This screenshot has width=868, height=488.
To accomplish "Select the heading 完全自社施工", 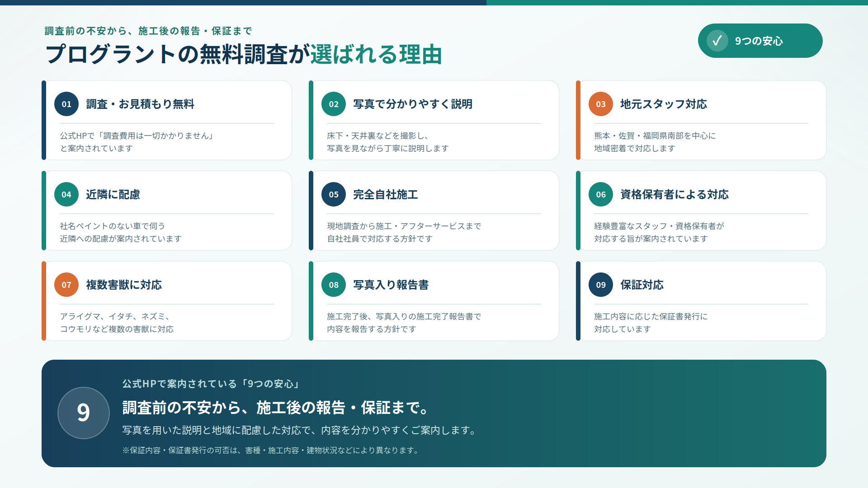I will pos(386,194).
